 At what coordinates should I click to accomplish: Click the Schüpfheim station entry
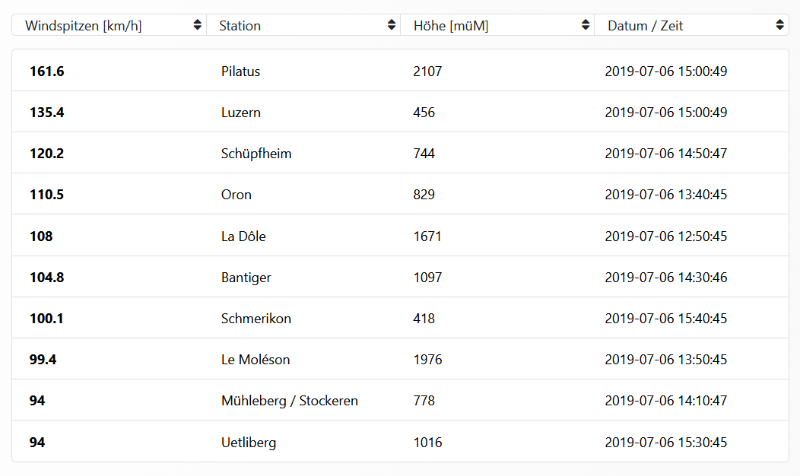tap(256, 153)
